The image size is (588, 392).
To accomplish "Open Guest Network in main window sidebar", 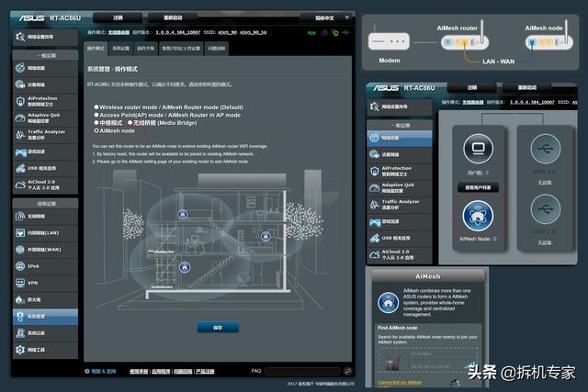I will [45, 84].
